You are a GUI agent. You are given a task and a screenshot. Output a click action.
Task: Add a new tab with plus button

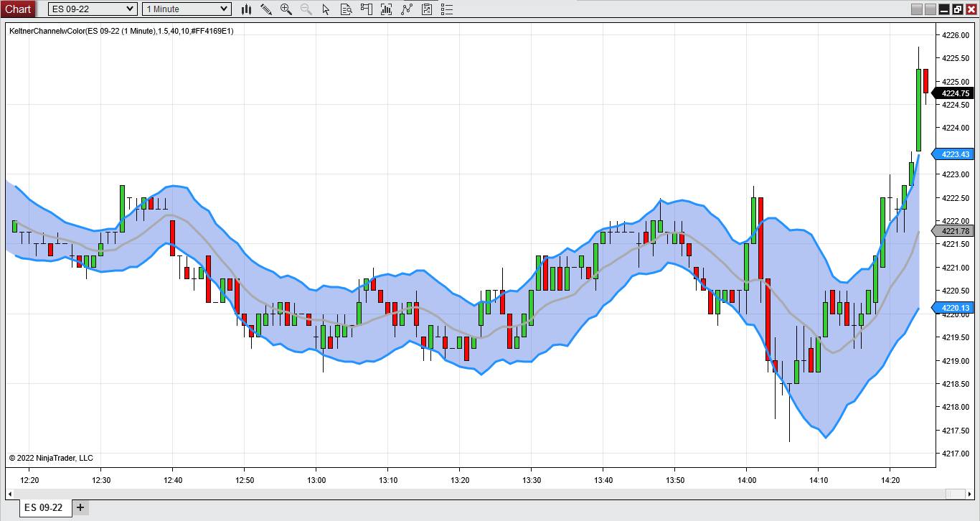tap(80, 507)
